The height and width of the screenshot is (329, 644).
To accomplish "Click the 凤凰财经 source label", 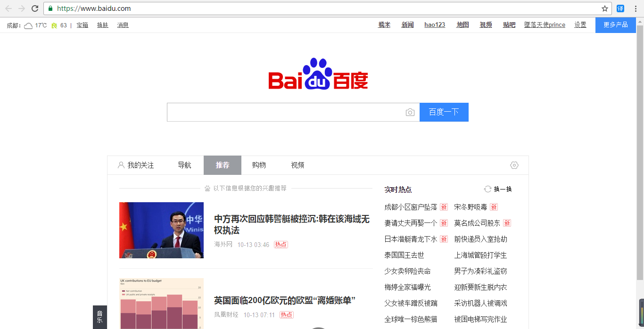I will pyautogui.click(x=226, y=314).
